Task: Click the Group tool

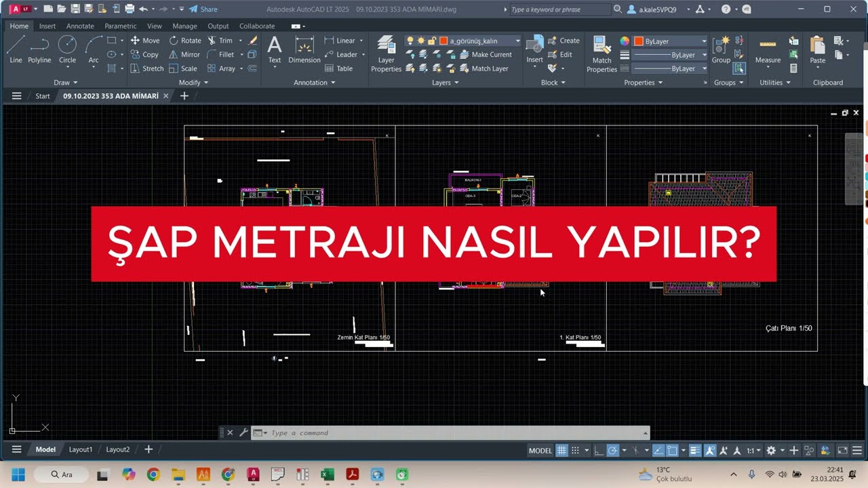Action: coord(721,49)
